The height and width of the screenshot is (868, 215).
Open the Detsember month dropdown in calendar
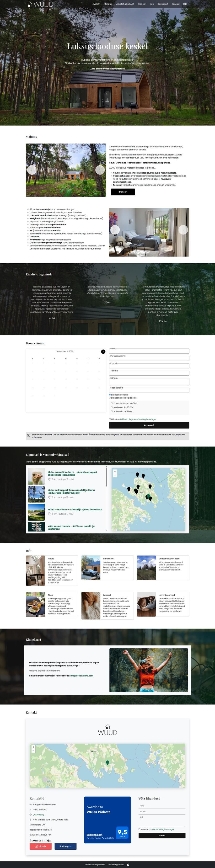62,351
